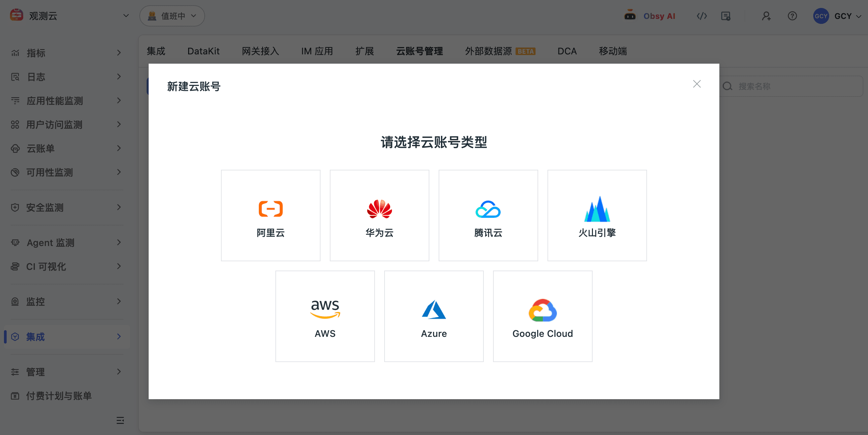Expand the Agent 监测 submenu chevron
This screenshot has height=435, width=868.
pyautogui.click(x=118, y=243)
